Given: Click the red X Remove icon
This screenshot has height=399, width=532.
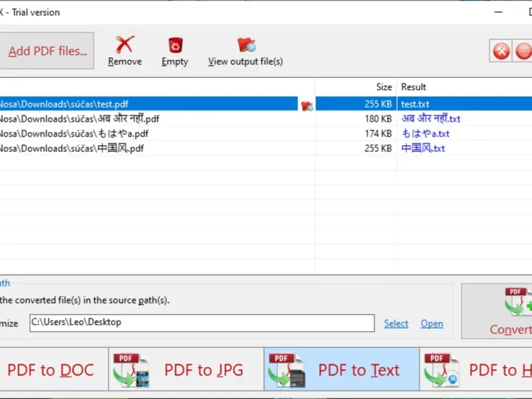Looking at the screenshot, I should tap(125, 45).
